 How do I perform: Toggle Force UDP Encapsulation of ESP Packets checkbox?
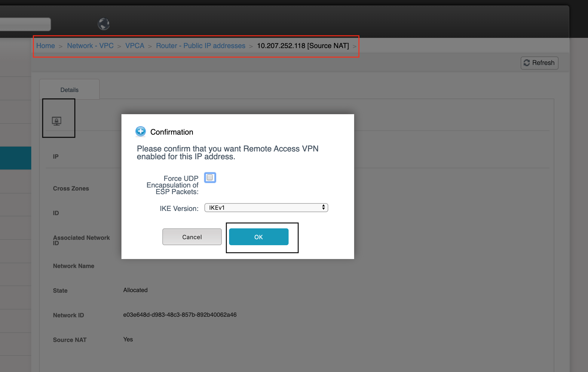(210, 178)
